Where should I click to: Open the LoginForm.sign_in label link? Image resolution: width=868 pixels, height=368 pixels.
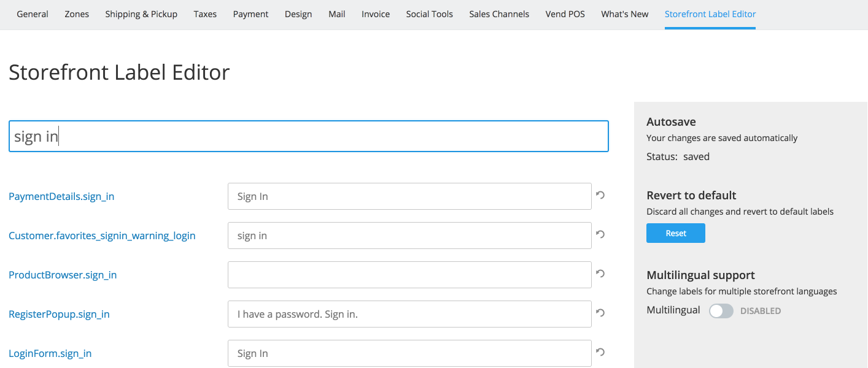coord(50,353)
